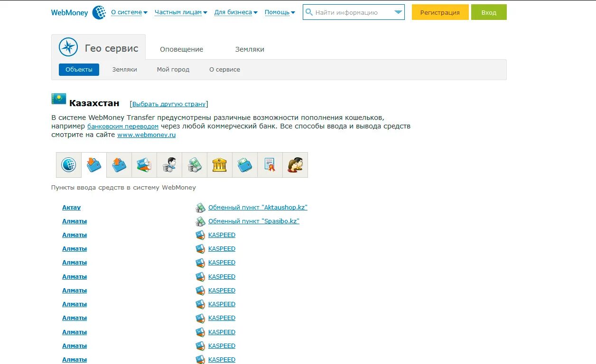Open the Мой город sub-tab
The image size is (596, 364).
click(x=173, y=70)
